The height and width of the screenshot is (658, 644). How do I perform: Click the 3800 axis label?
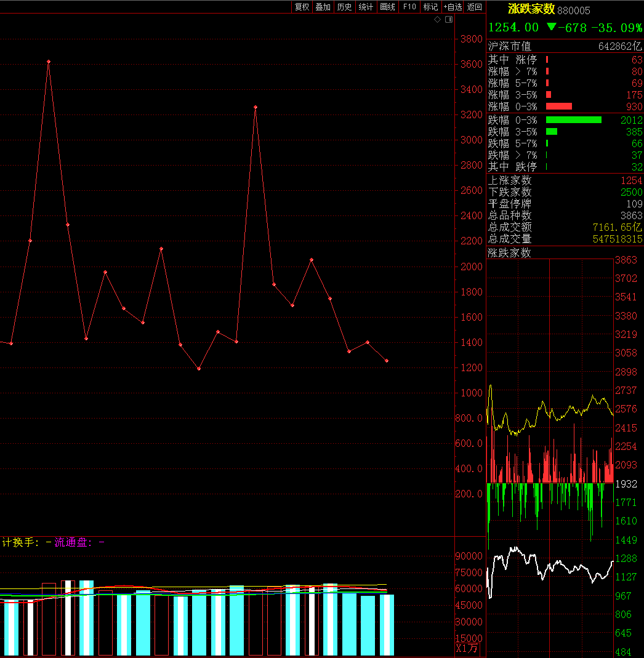(x=471, y=39)
